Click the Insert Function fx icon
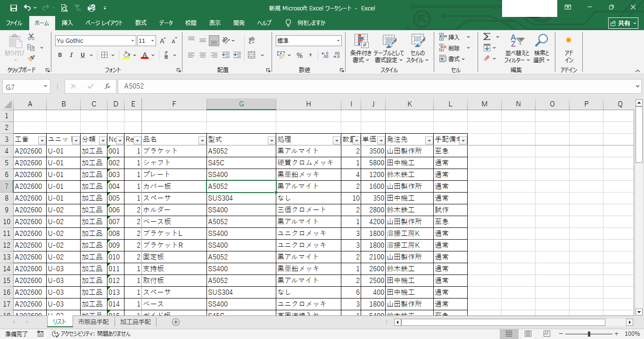Screen dimensions: 644x339 pos(107,87)
